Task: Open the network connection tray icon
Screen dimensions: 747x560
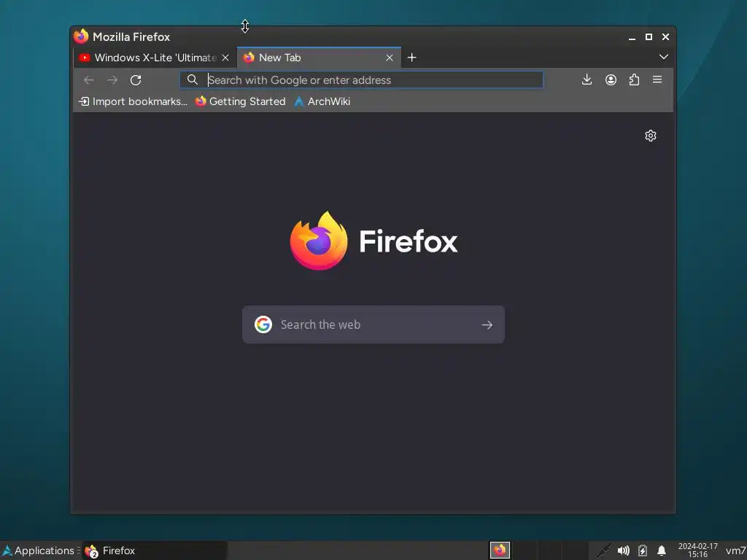Action: pos(603,551)
